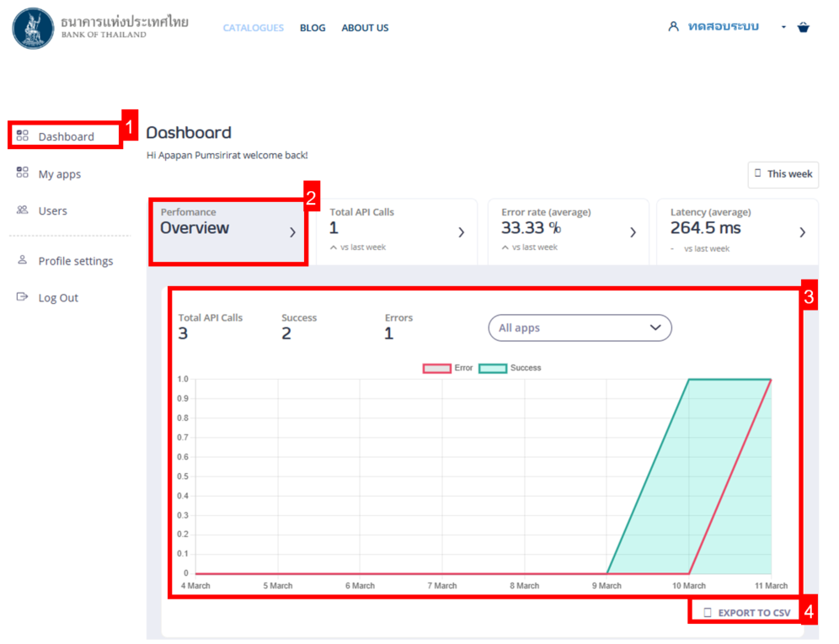Open the shopping basket icon
This screenshot has height=644, width=839.
coord(803,28)
